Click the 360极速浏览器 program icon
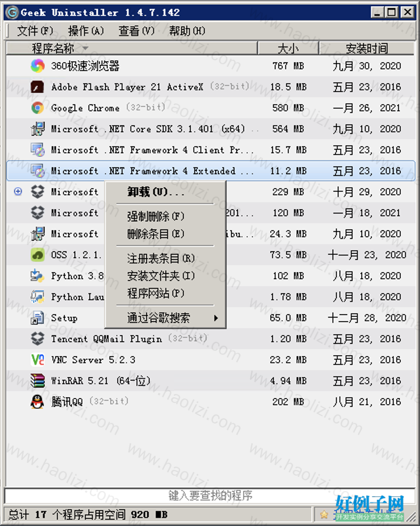The height and width of the screenshot is (526, 420). [x=38, y=66]
